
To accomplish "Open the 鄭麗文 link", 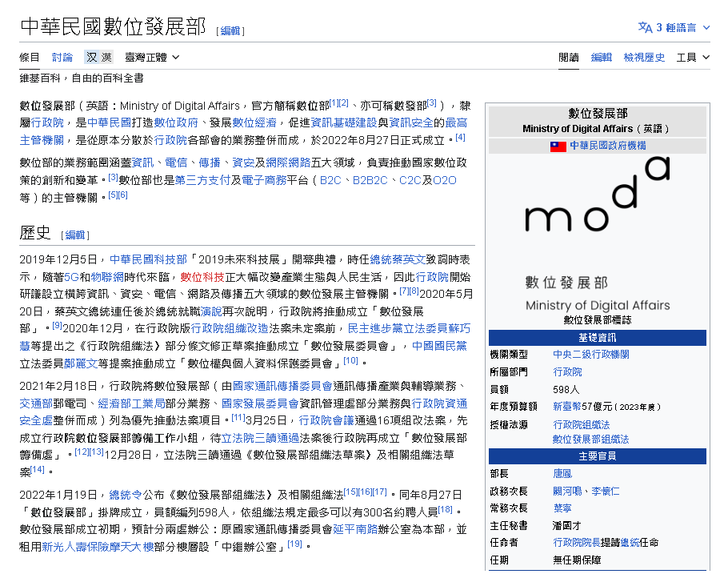I will point(81,364).
